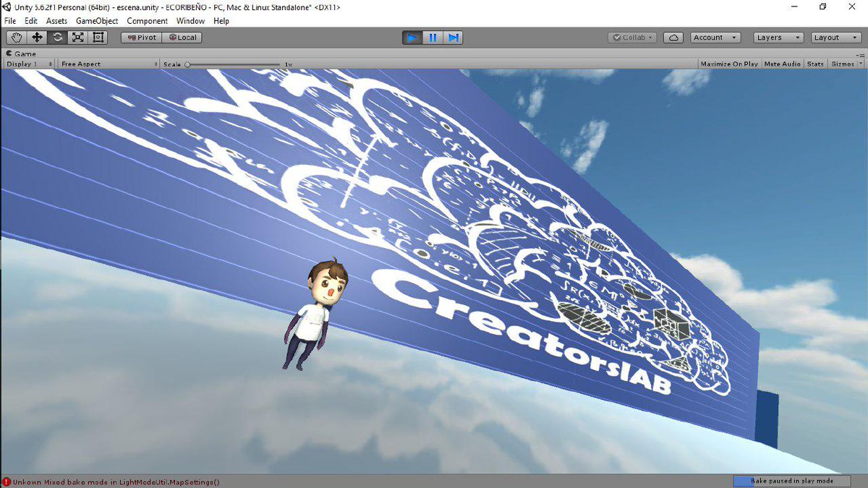868x488 pixels.
Task: Pause the running game
Action: (433, 38)
